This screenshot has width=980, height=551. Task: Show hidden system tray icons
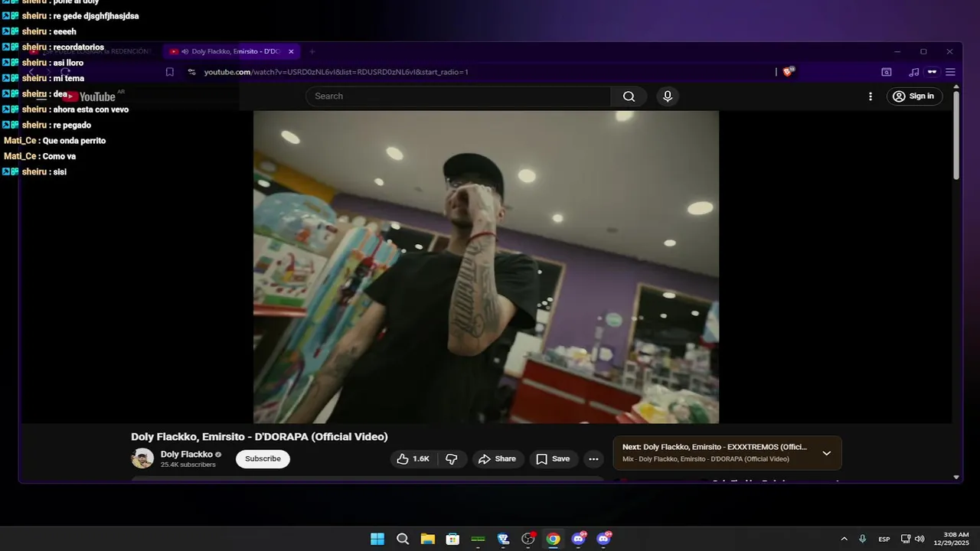844,539
